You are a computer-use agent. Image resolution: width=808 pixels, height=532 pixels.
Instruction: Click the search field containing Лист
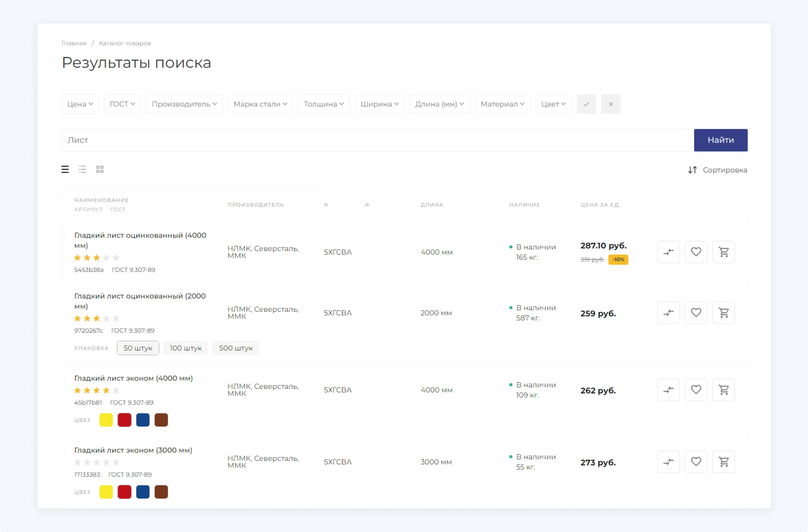coord(373,140)
